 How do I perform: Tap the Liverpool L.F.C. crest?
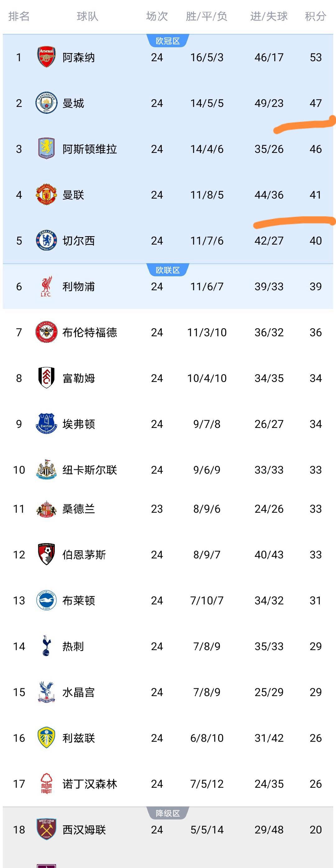[46, 287]
